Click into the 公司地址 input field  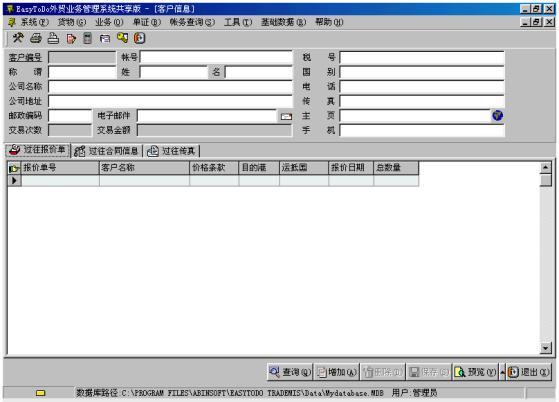point(170,101)
